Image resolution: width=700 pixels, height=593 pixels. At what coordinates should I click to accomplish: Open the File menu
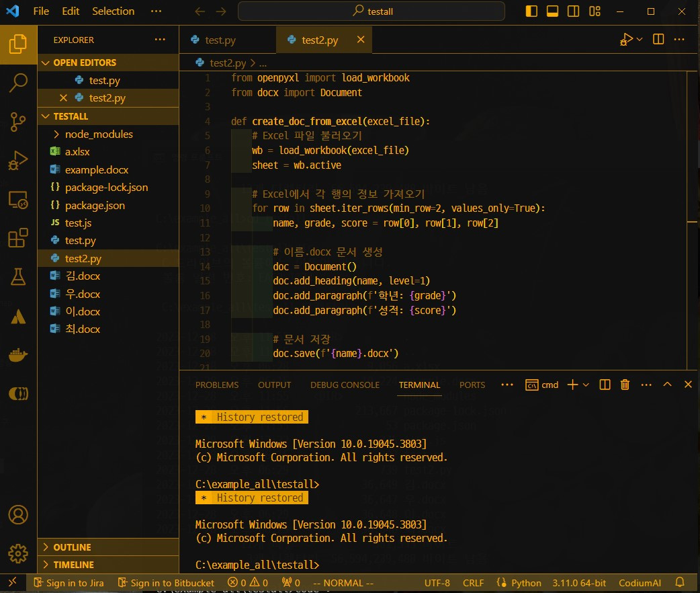41,11
